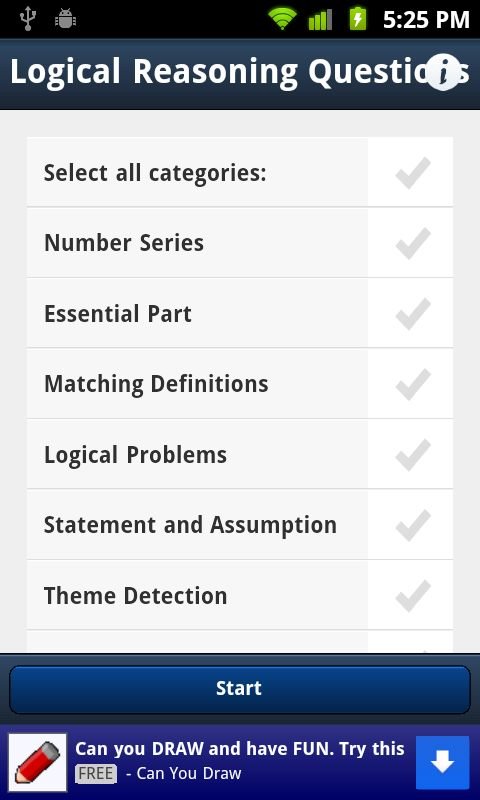Select the Theme Detection category row
The image size is (480, 800).
[x=240, y=595]
